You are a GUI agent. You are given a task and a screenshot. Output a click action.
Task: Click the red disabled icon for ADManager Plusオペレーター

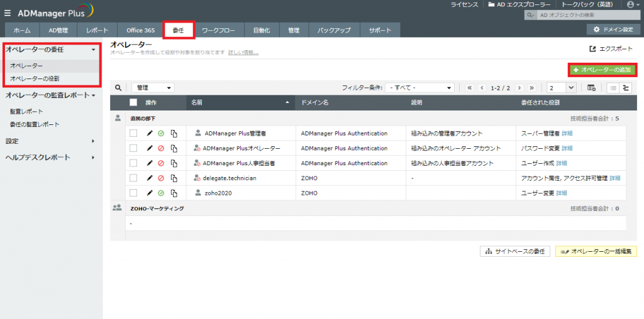[x=161, y=149]
